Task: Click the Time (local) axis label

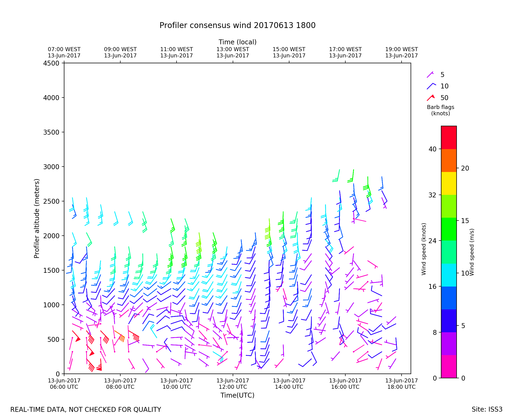Action: pos(237,42)
